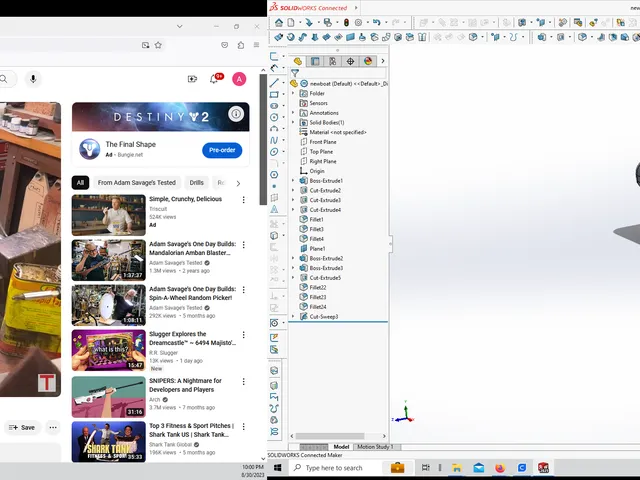
Task: Show more YouTube filter chips arrow
Action: click(x=238, y=183)
